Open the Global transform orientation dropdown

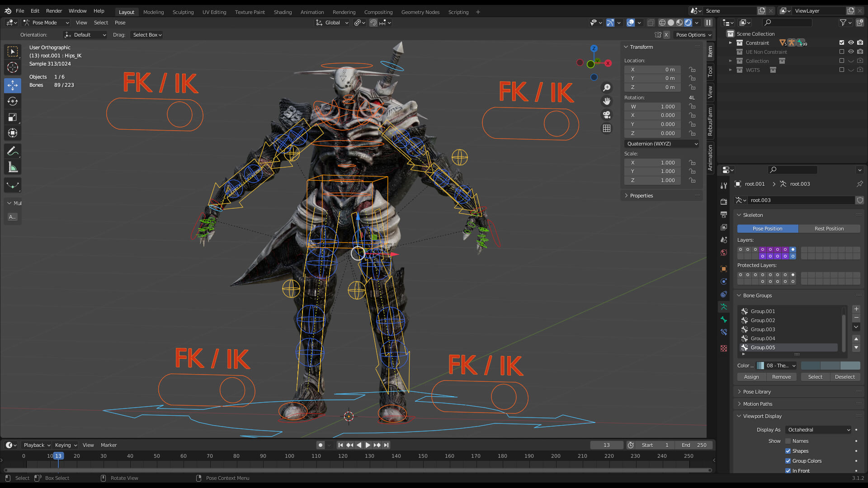pyautogui.click(x=332, y=23)
